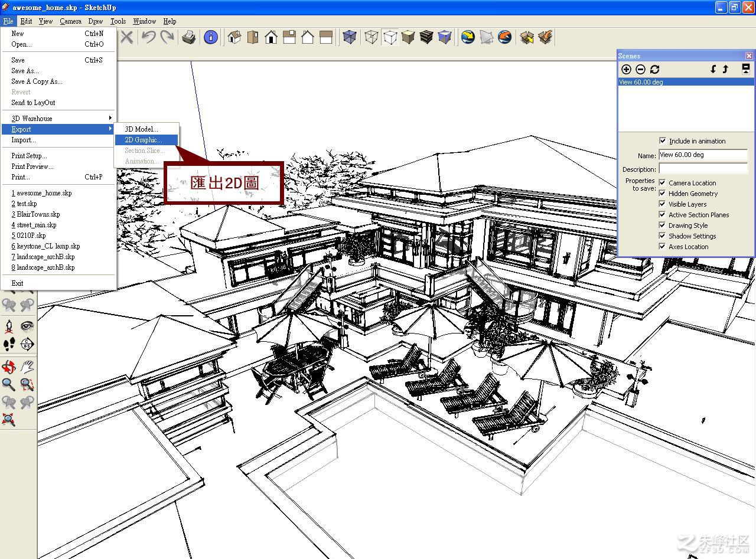This screenshot has width=756, height=559.
Task: Move the scene down in Scenes panel
Action: coord(713,69)
